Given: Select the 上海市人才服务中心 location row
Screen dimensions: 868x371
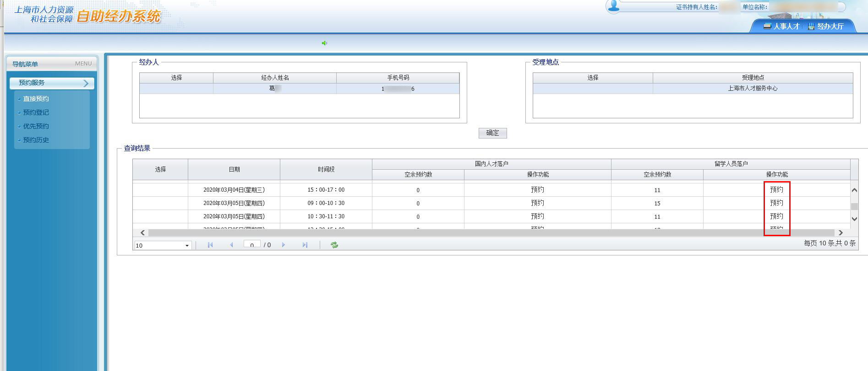Looking at the screenshot, I should (693, 89).
